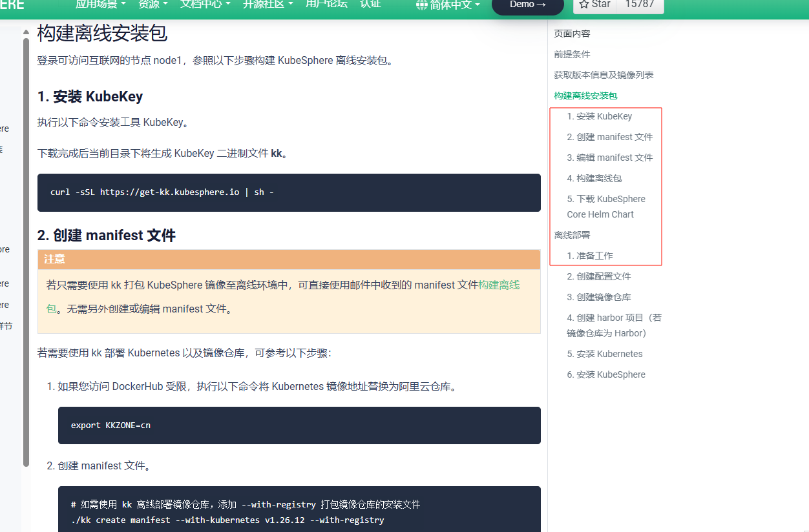Expand the 开源社区 menu
The image size is (809, 532).
tap(268, 4)
